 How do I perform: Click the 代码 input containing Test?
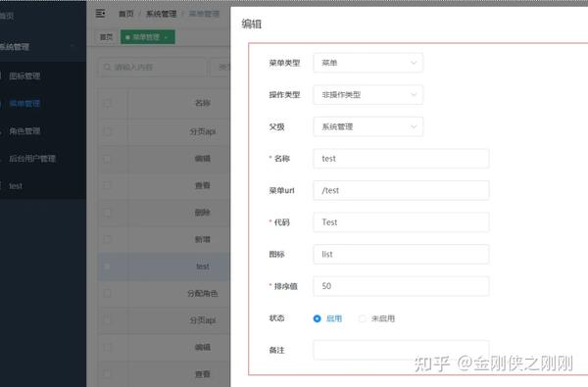point(401,222)
